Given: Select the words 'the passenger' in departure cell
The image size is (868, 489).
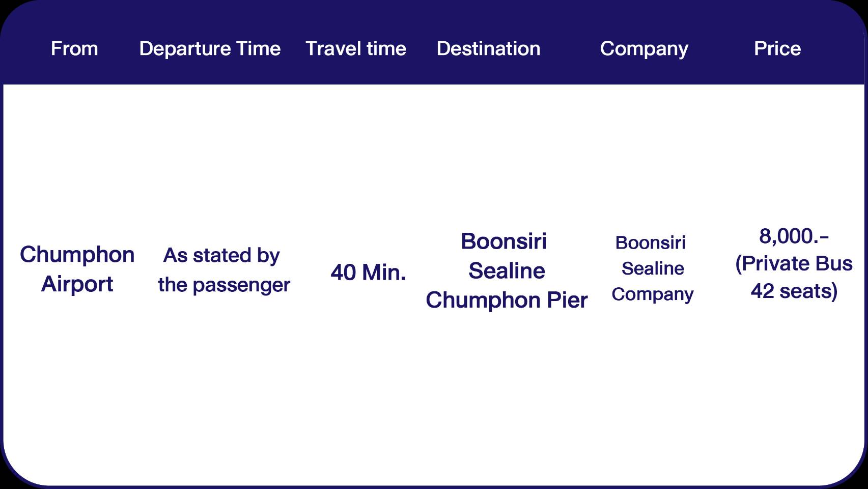Looking at the screenshot, I should [x=223, y=285].
